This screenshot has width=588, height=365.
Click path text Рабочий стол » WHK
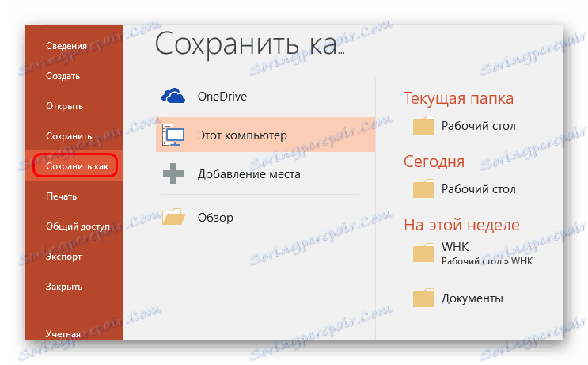coord(487,261)
